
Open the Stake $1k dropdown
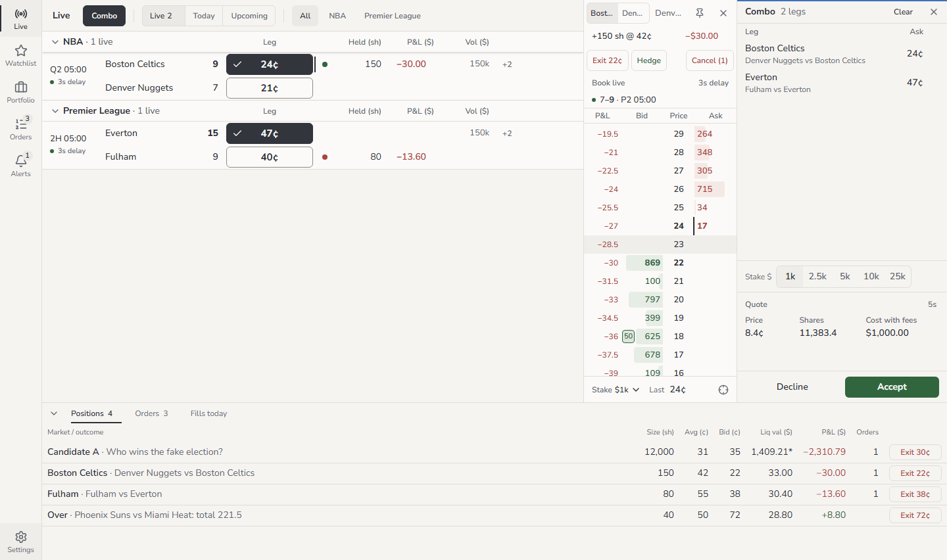tap(616, 390)
